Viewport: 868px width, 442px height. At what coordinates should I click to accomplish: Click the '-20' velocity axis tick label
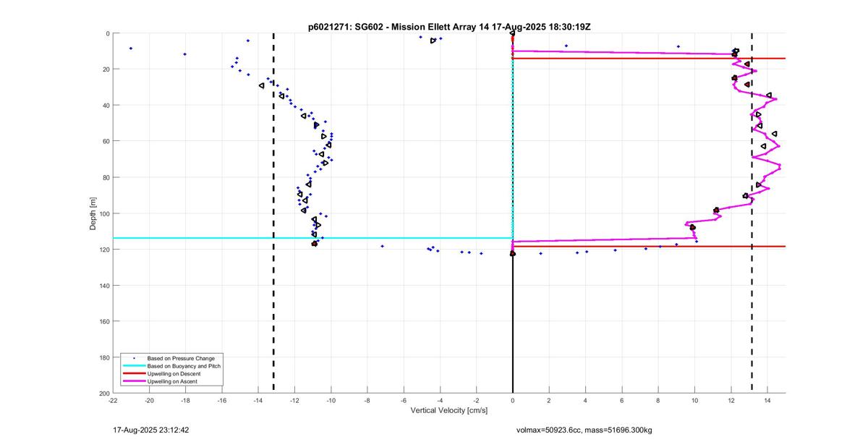150,400
